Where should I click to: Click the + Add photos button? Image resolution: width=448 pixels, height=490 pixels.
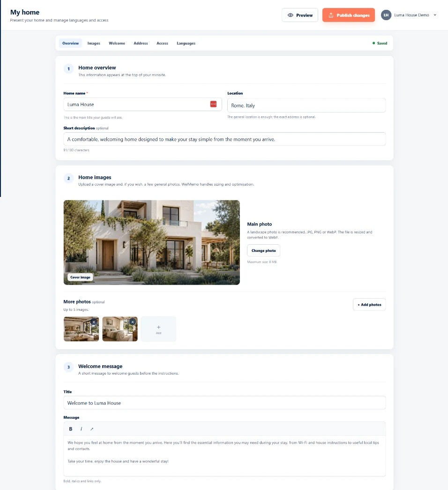pyautogui.click(x=369, y=305)
